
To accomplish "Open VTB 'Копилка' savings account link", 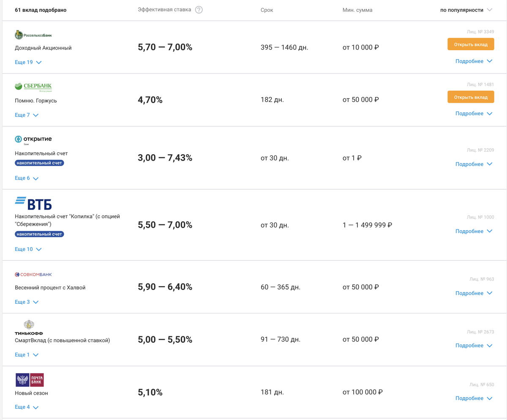I will pyautogui.click(x=68, y=220).
